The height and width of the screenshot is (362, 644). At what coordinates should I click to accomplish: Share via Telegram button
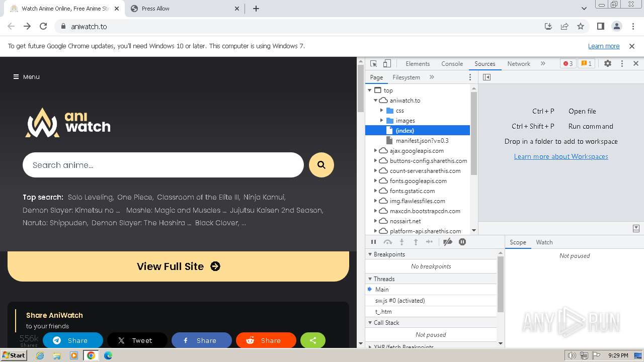click(72, 340)
